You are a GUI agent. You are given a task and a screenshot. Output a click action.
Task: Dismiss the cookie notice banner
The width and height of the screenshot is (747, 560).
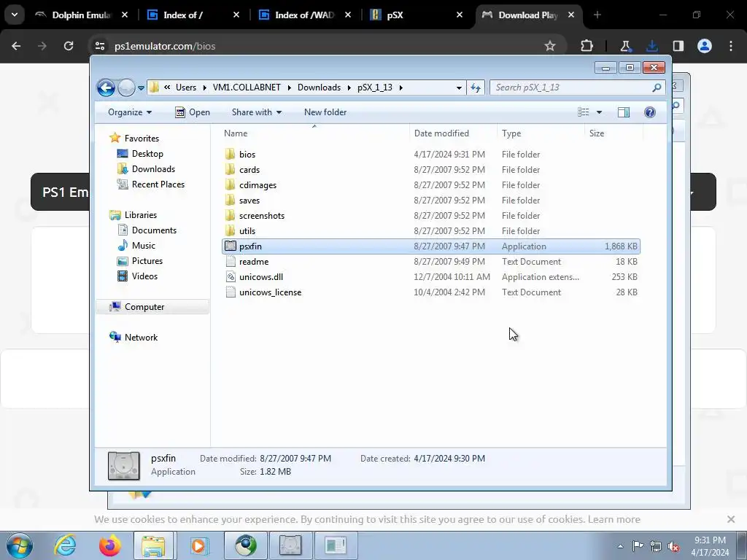[x=731, y=519]
